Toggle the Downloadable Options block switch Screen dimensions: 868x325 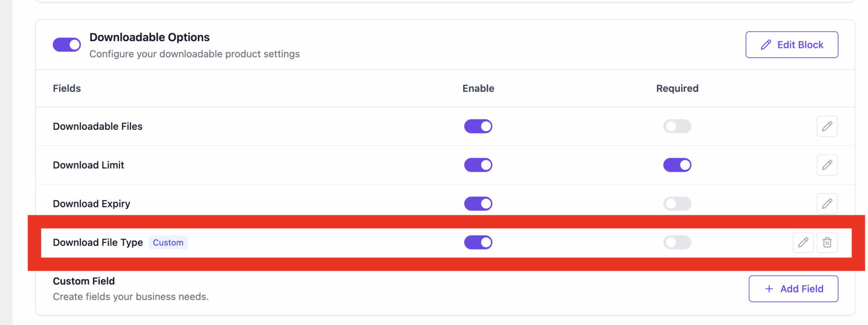(67, 45)
